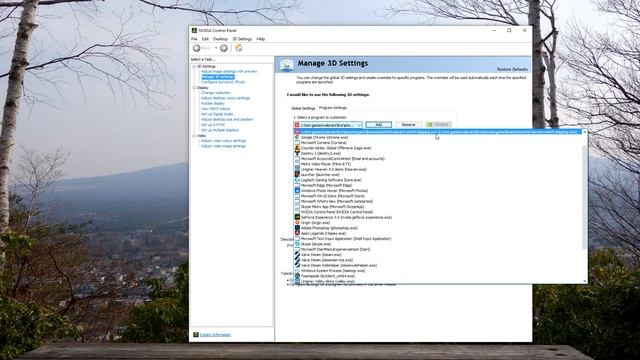The height and width of the screenshot is (360, 640).
Task: Click the Remove button
Action: coord(408,124)
